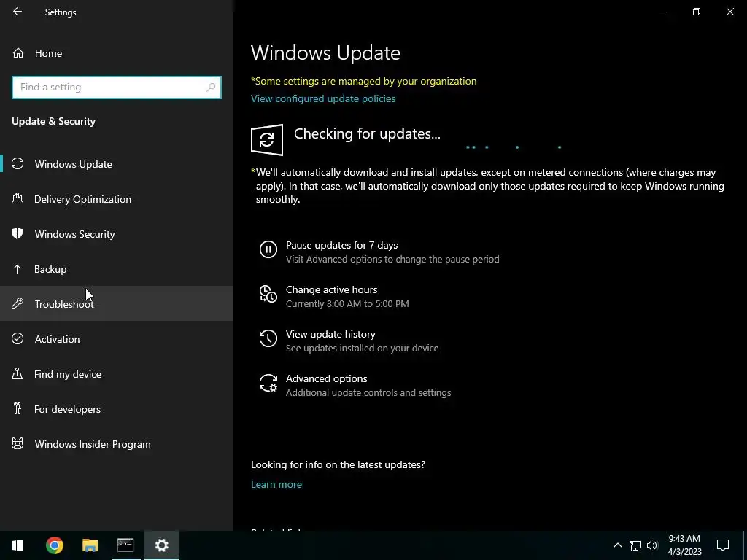Click the large update refresh status icon
Image resolution: width=747 pixels, height=560 pixels.
(267, 139)
